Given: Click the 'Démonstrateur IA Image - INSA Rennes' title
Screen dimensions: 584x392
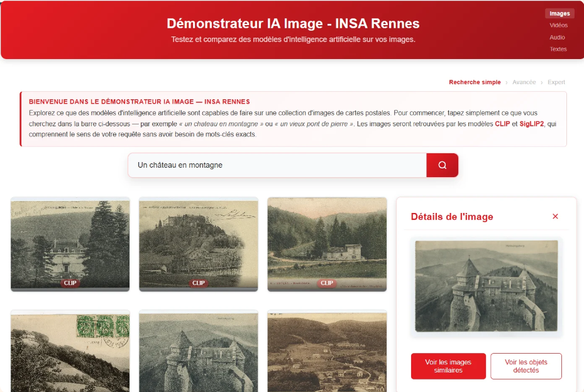Looking at the screenshot, I should coord(293,23).
